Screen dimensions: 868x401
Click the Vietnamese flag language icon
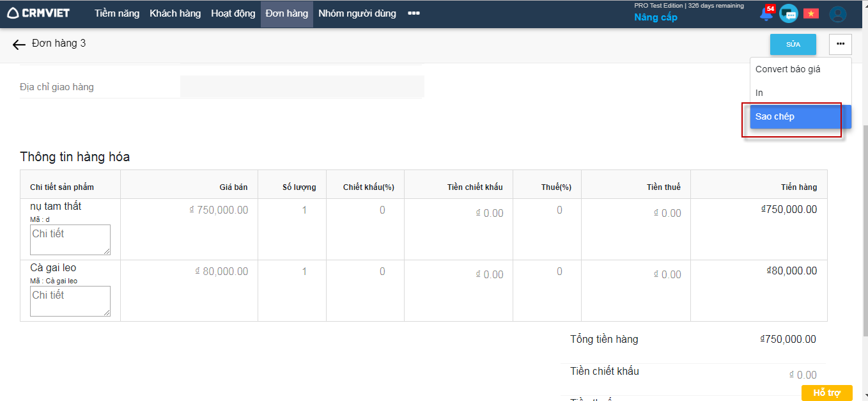pos(811,13)
